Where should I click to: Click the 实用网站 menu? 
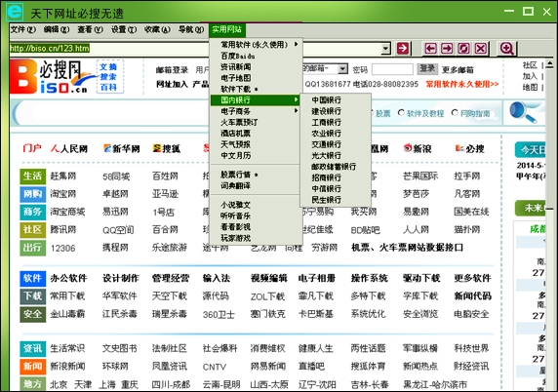point(227,29)
